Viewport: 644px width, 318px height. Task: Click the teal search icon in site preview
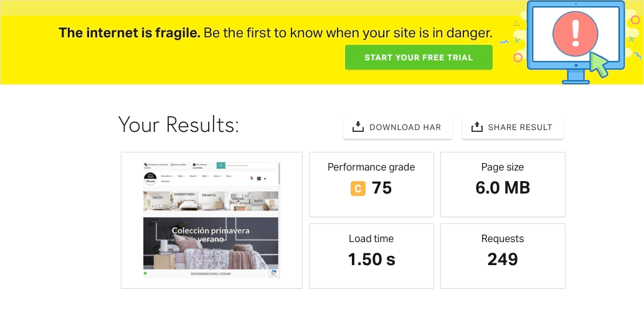221,166
